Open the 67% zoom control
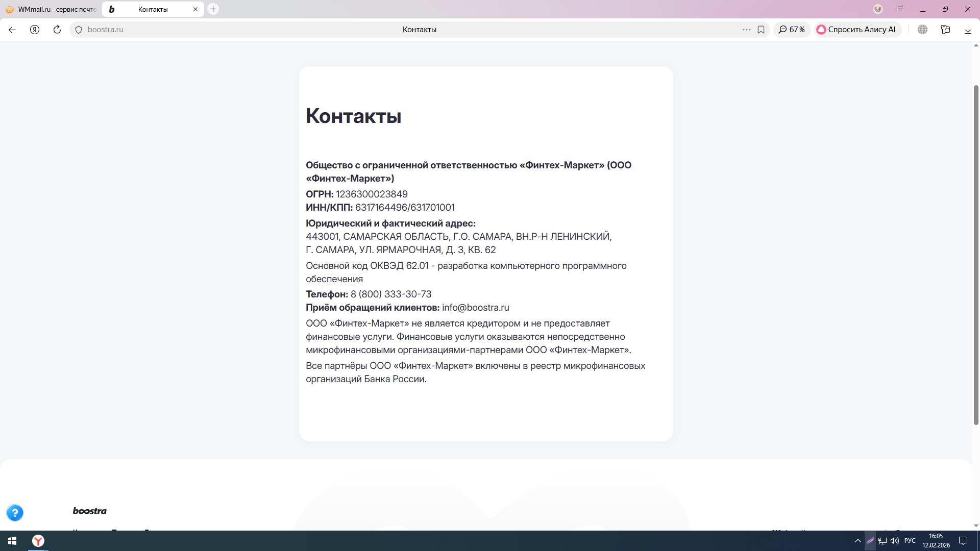The height and width of the screenshot is (551, 980). (792, 30)
